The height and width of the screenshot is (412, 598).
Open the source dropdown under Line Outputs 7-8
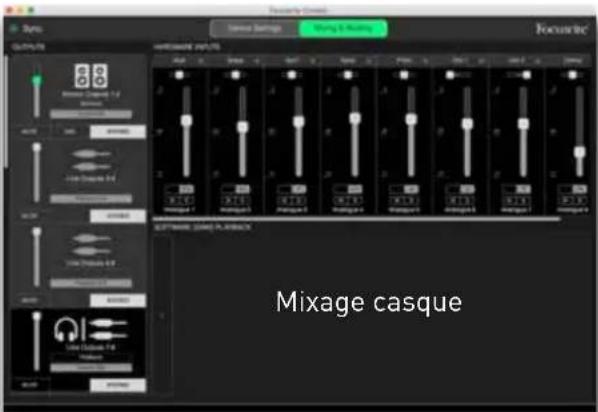click(91, 367)
